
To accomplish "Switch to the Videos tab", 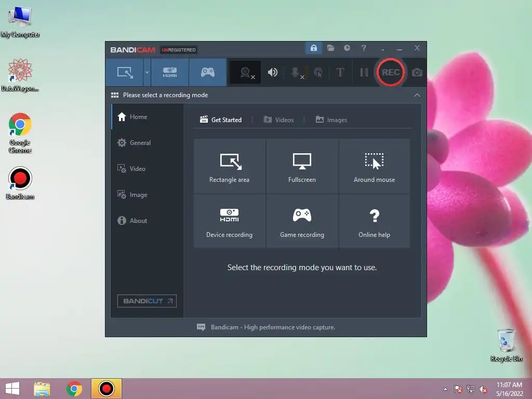I will (278, 120).
